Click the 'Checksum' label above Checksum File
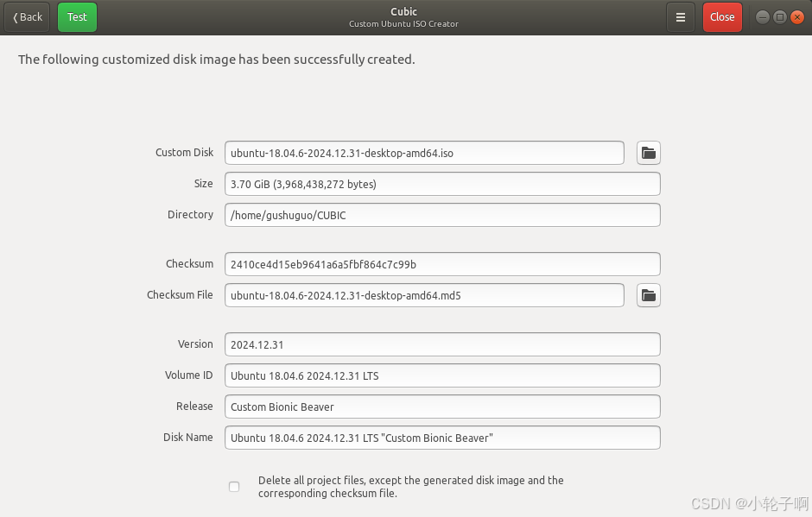Viewport: 812px width, 517px height. pos(189,263)
